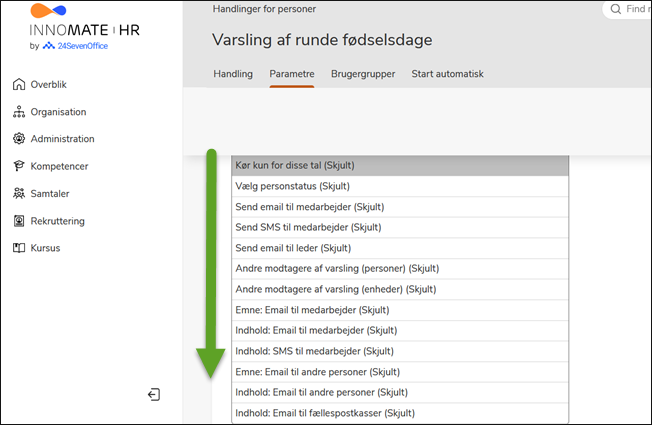
Task: Expand 'Send SMS til medarbejder' row
Action: tap(399, 227)
